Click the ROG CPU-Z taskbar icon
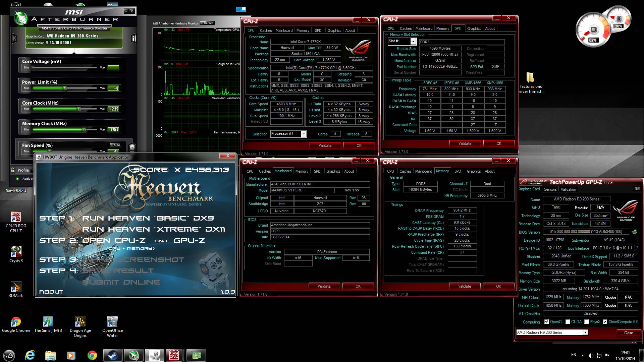This screenshot has height=362, width=644. pyautogui.click(x=174, y=355)
